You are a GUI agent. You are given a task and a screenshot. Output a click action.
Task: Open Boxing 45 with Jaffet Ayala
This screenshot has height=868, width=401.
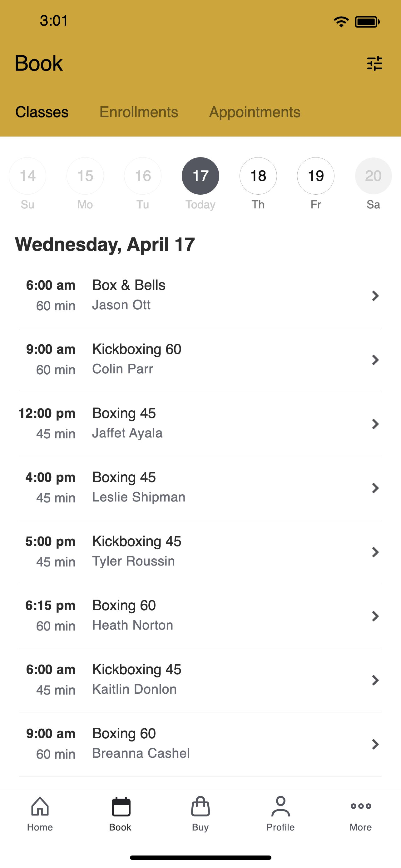(200, 424)
